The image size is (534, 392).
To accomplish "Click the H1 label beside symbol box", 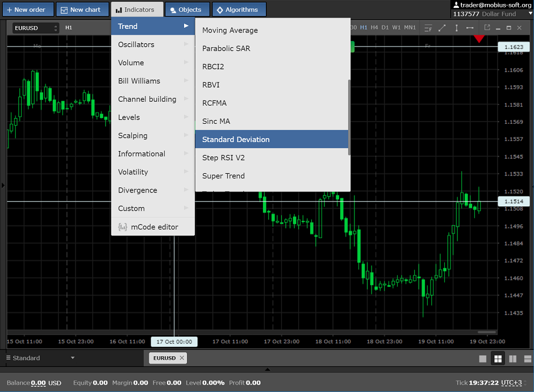I will point(69,28).
